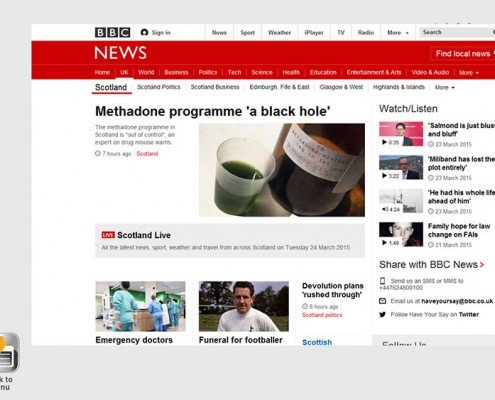Select Politics in red news bar

tap(208, 72)
